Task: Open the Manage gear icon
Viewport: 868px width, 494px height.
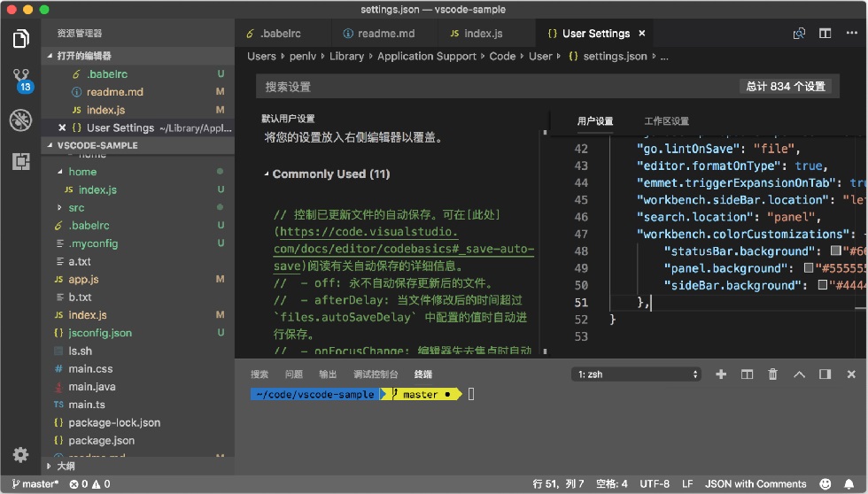Action: point(21,455)
